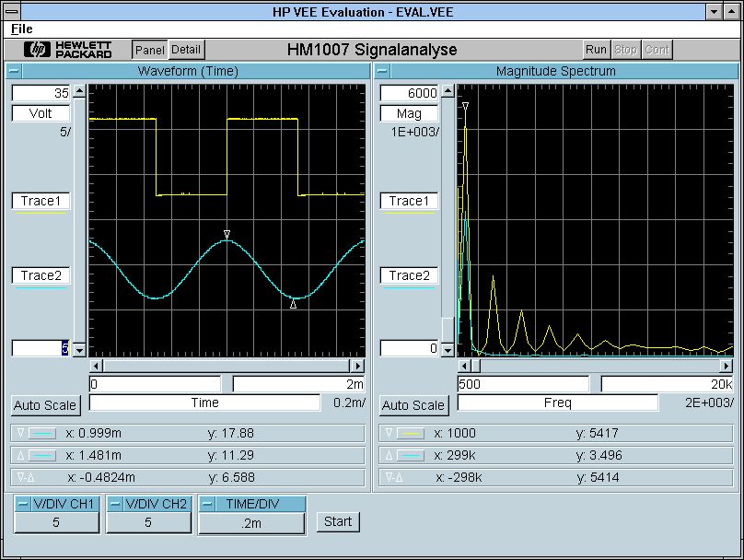Open the TIME/DIV .2m selector
This screenshot has width=744, height=560.
(x=251, y=522)
